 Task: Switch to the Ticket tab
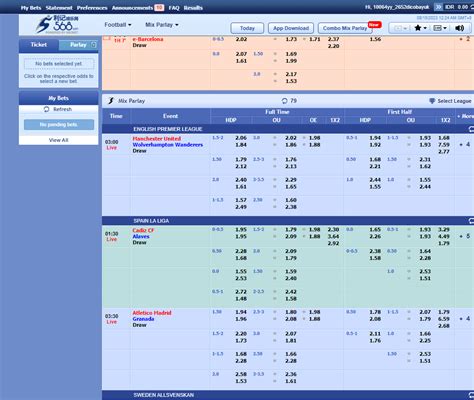tap(39, 45)
